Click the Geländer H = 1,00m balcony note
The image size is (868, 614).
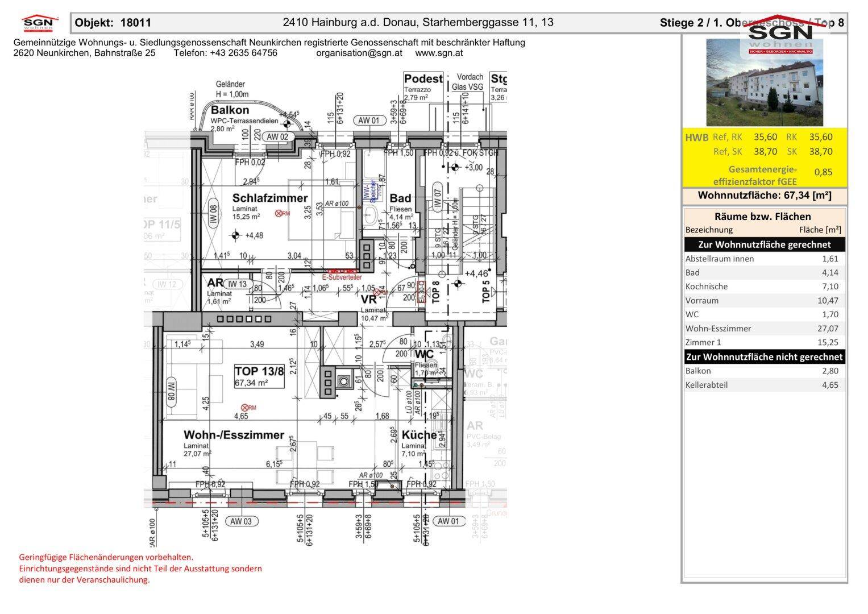232,89
